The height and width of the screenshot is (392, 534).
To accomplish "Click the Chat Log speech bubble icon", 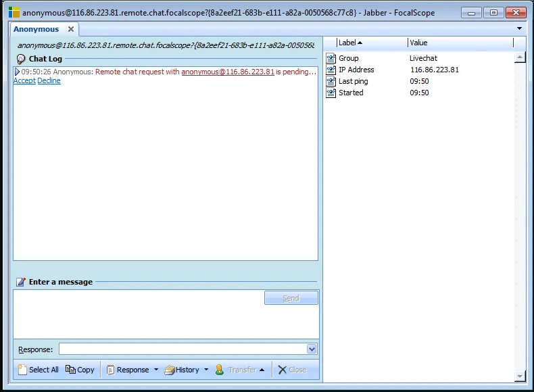I will click(21, 59).
